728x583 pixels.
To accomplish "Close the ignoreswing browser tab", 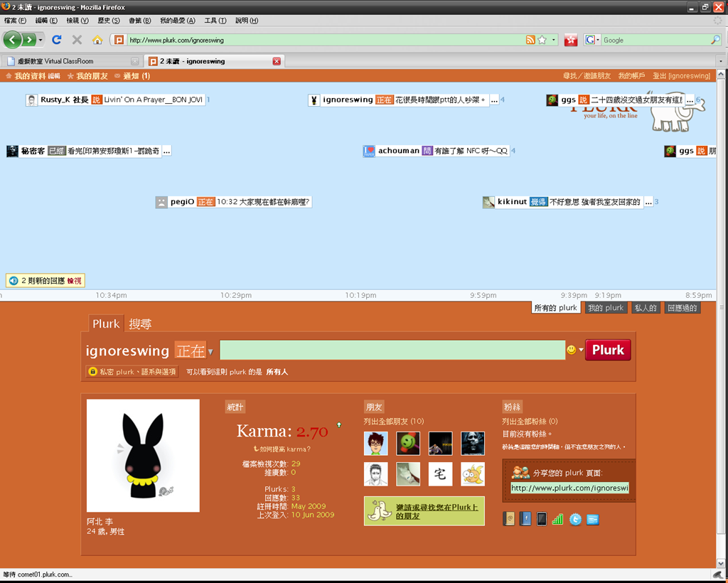I will point(277,61).
